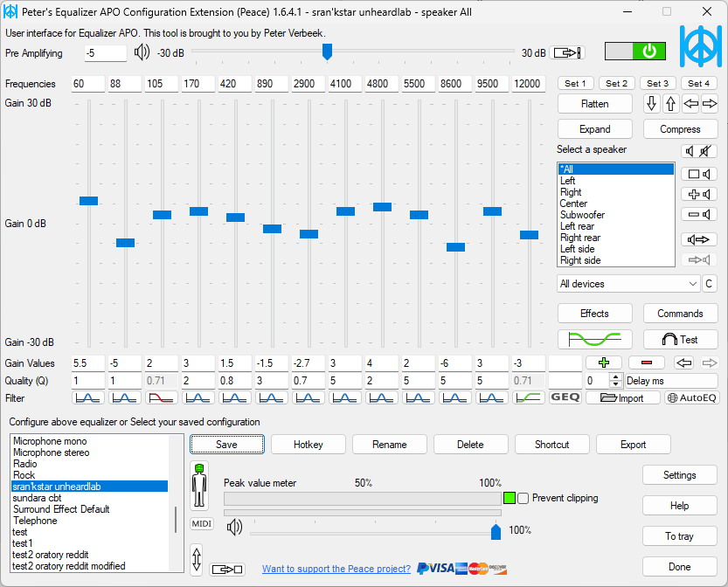Shift all gains up with the up arrow
Image resolution: width=728 pixels, height=587 pixels.
point(670,104)
